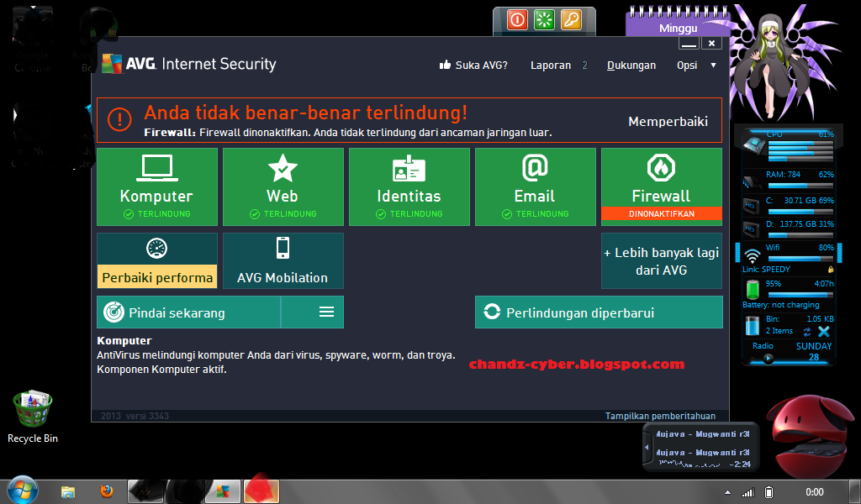This screenshot has height=504, width=861.
Task: Click Perlindungan diperbarui update button
Action: [x=599, y=312]
